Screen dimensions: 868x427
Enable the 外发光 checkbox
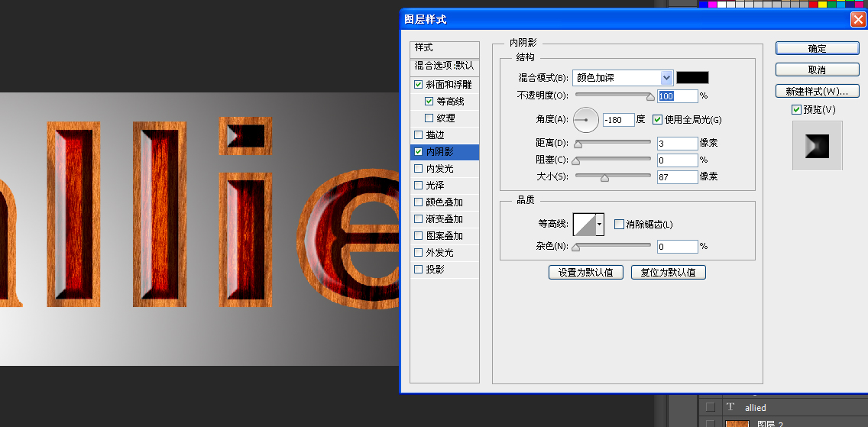click(x=419, y=252)
